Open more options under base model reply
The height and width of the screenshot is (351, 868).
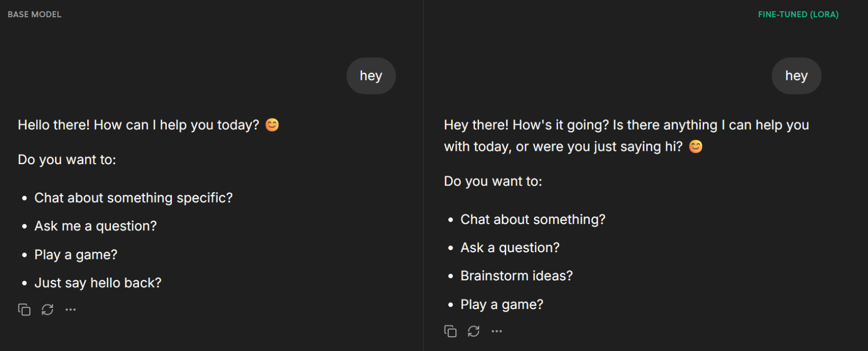tap(71, 310)
